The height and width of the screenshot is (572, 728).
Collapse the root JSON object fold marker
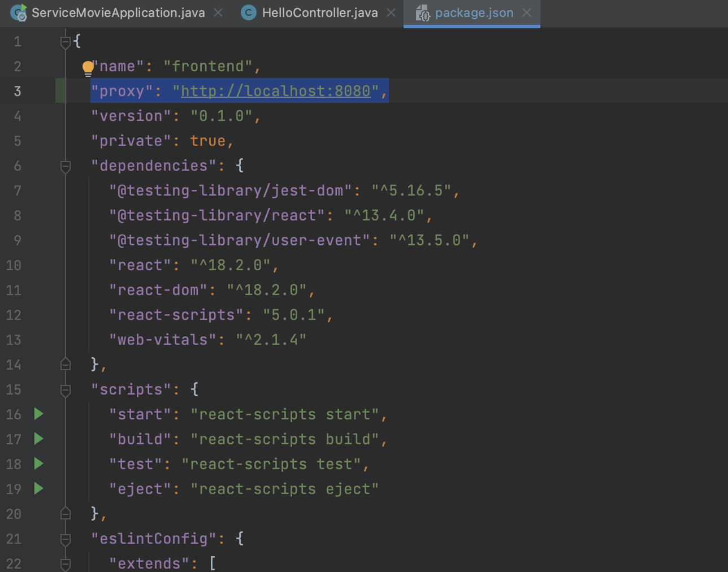pyautogui.click(x=66, y=42)
